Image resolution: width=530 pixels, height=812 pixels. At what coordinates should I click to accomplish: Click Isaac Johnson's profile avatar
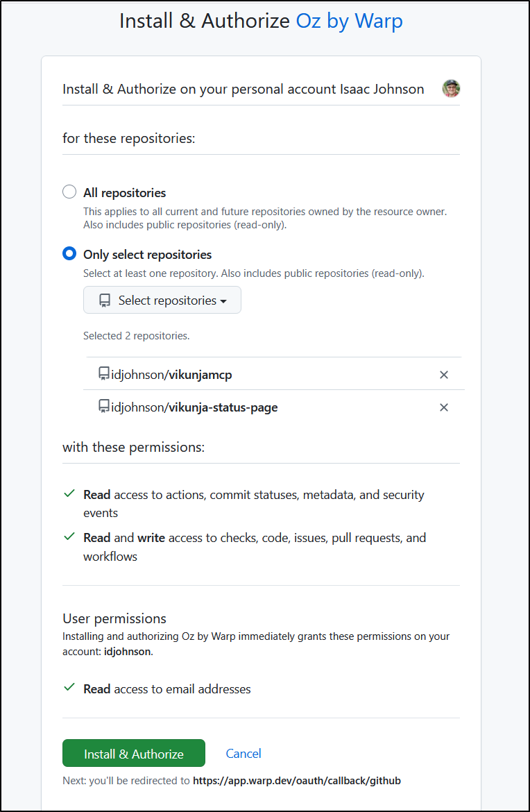tap(451, 89)
